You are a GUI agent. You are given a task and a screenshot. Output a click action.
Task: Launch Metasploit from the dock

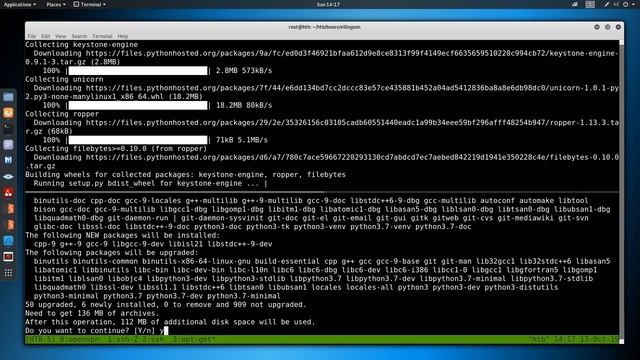click(8, 160)
